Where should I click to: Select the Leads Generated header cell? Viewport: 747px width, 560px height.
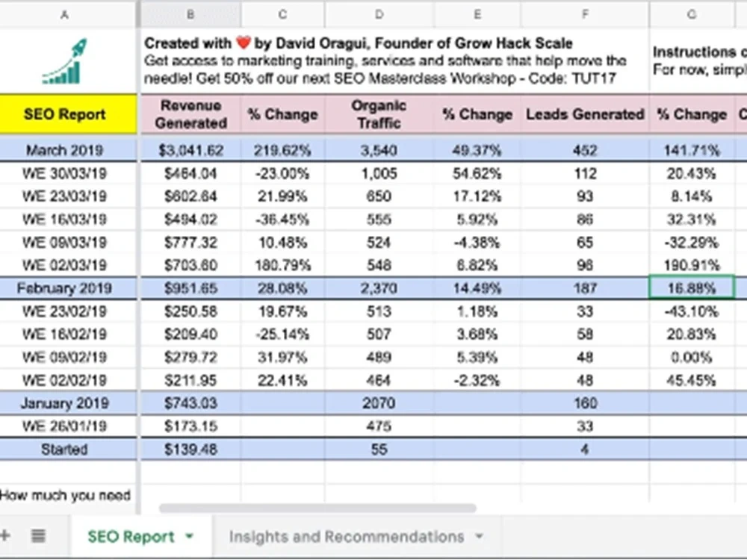tap(585, 114)
